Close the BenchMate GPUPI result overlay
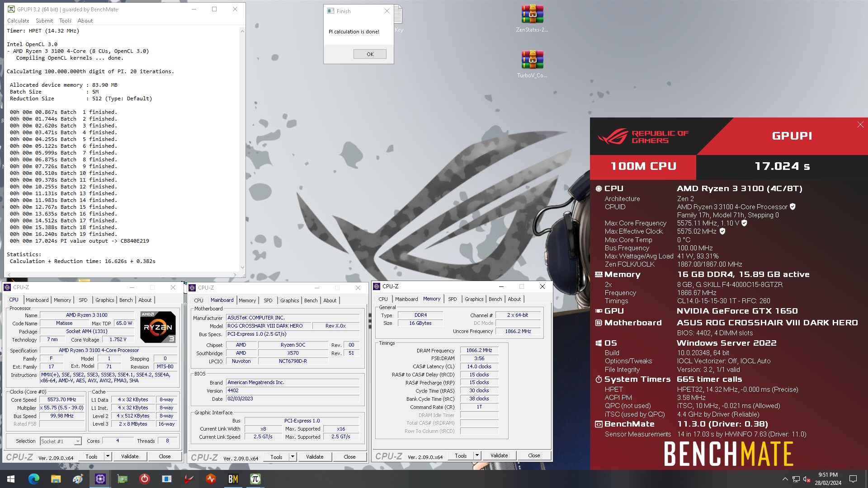 coord(860,125)
